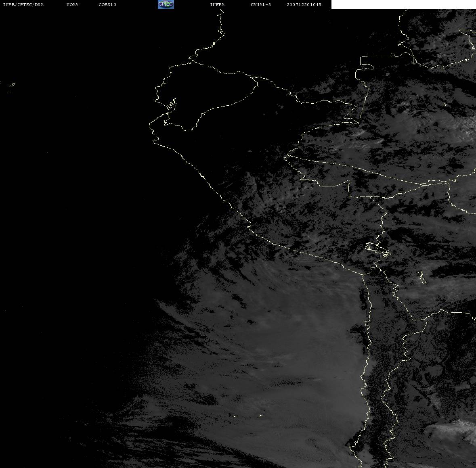This screenshot has height=468, width=476.
Task: Click the CPTEC logo icon
Action: coord(166,4)
